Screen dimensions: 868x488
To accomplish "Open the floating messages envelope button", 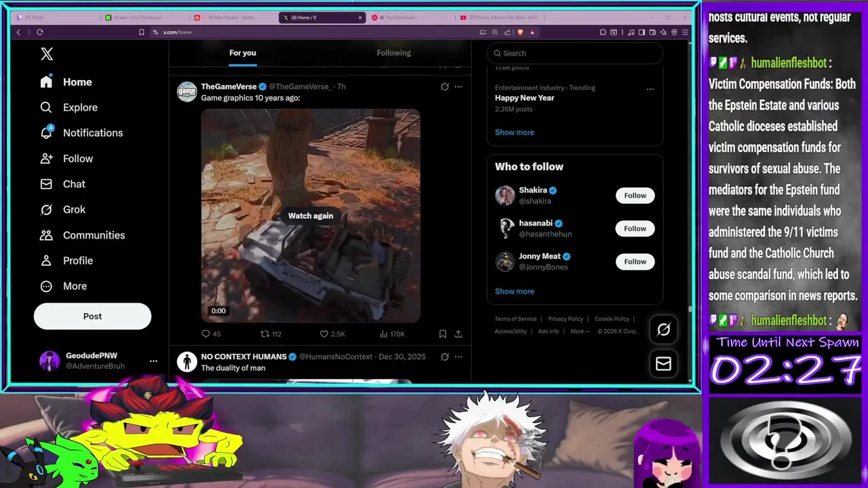I will click(664, 364).
